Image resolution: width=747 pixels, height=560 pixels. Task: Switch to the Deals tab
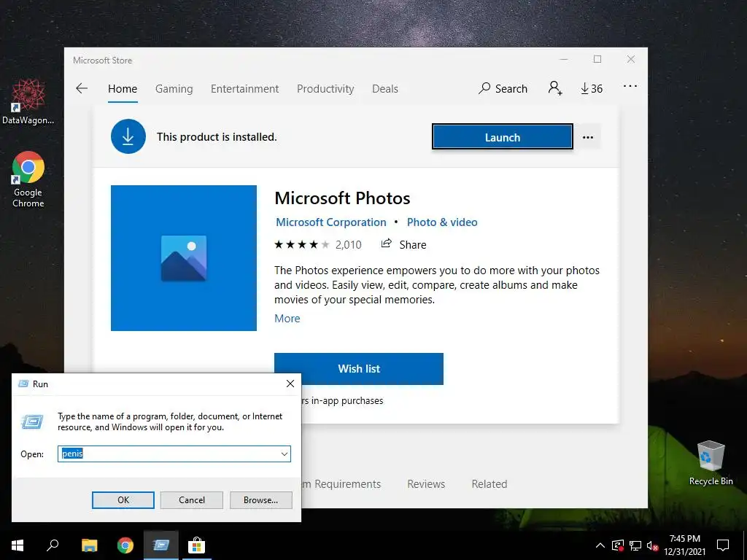(385, 89)
